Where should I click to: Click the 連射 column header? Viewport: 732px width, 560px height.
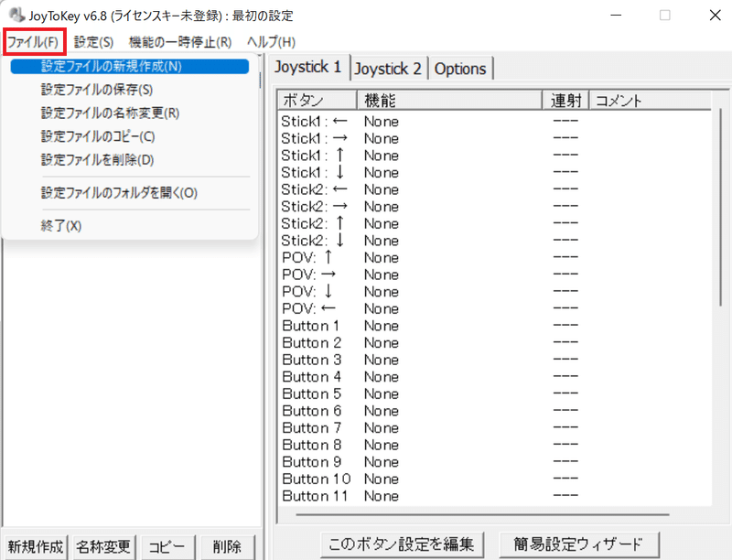565,101
